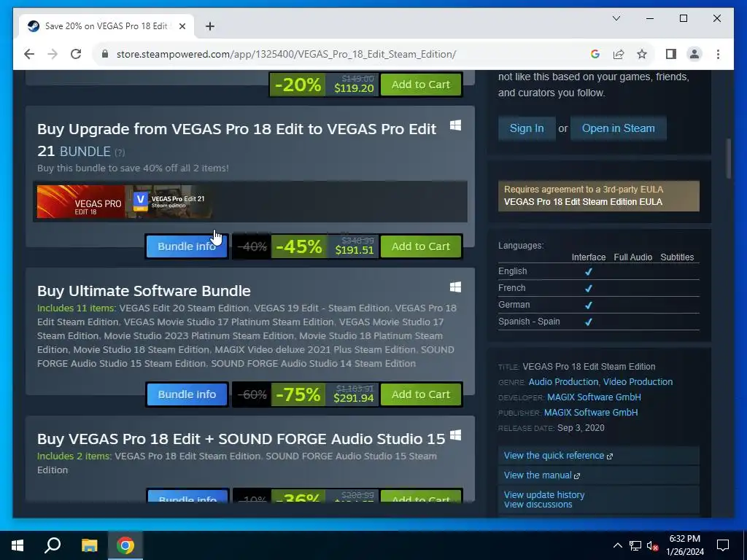
Task: Open Windows taskbar search
Action: click(53, 545)
